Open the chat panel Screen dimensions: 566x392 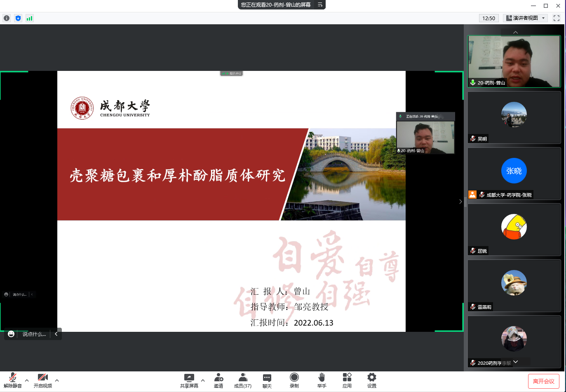[267, 380]
